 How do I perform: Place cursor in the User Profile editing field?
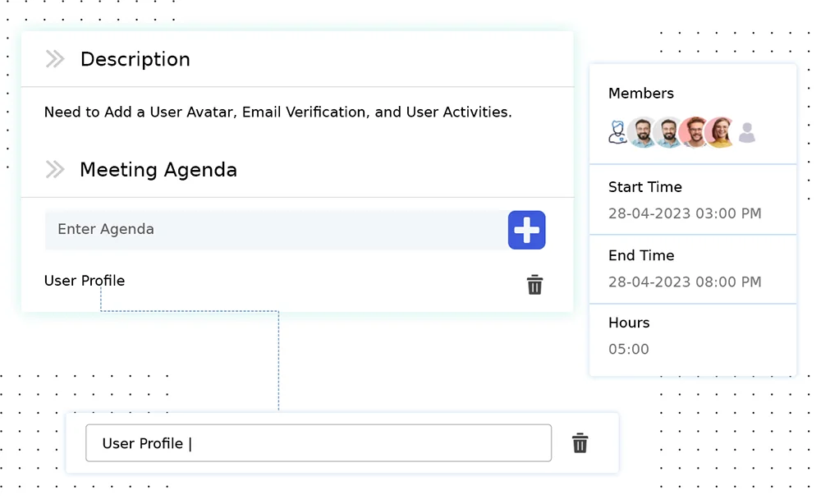point(319,443)
